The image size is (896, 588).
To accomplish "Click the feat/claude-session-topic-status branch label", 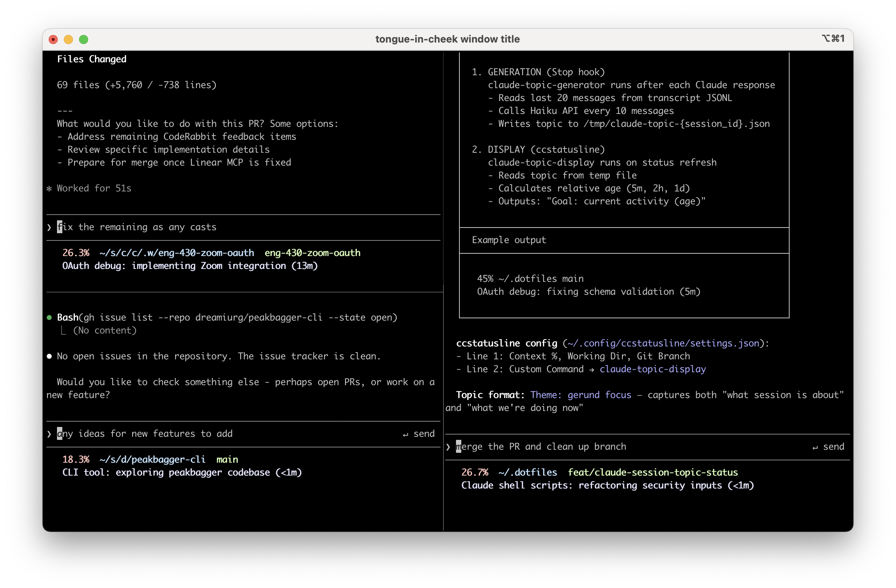I will coord(652,473).
